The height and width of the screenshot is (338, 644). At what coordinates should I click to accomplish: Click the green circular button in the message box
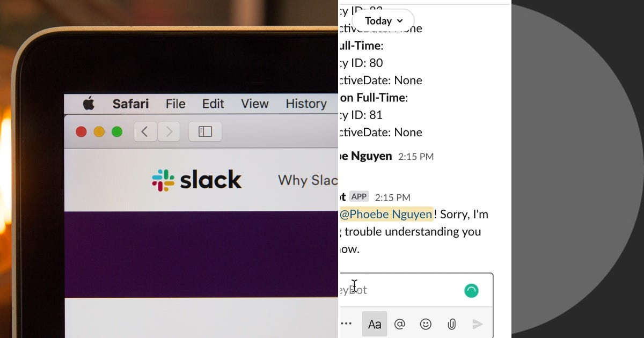(x=471, y=291)
